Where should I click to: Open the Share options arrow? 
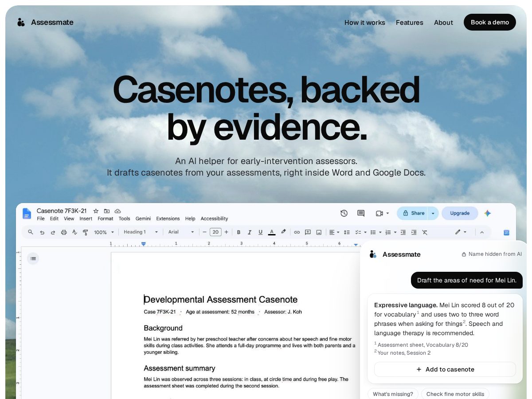(433, 213)
